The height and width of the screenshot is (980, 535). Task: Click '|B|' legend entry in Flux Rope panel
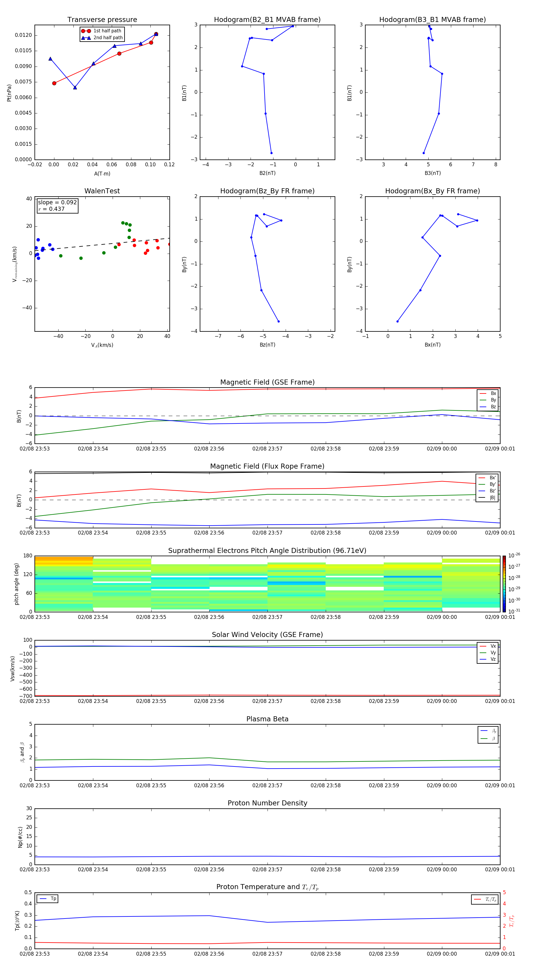[x=487, y=498]
